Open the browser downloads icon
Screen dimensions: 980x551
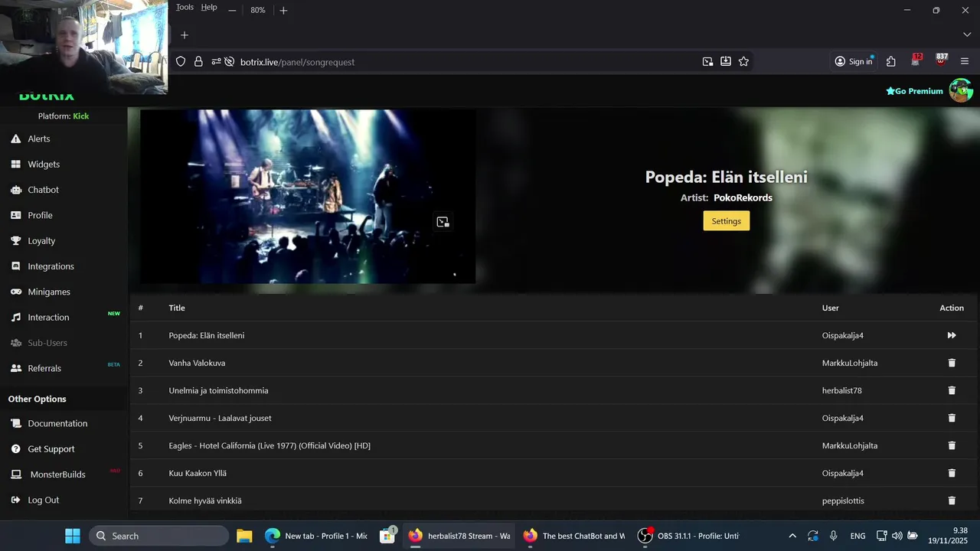pos(726,62)
